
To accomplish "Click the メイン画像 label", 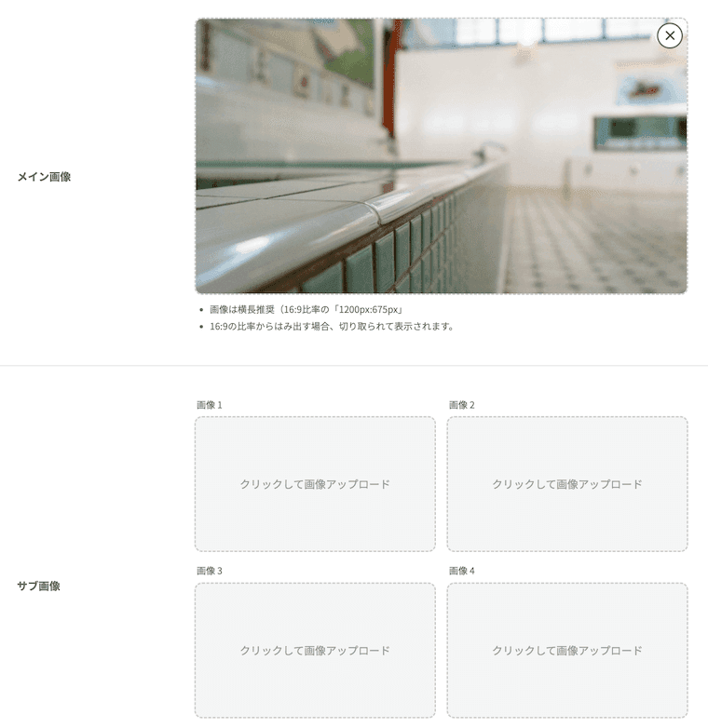I will (44, 177).
